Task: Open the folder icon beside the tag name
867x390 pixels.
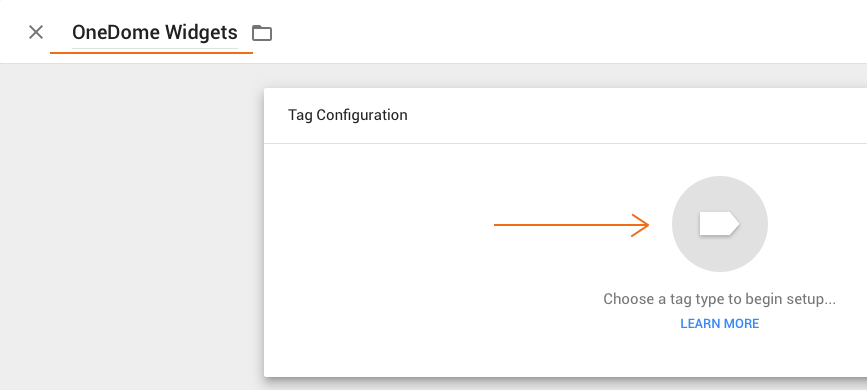Action: pos(262,33)
